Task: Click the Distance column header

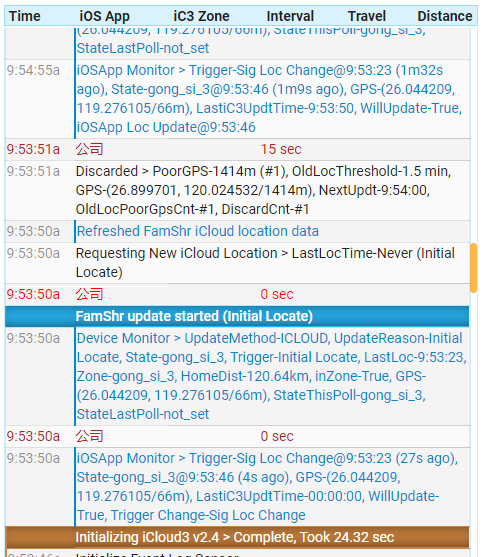Action: (444, 16)
